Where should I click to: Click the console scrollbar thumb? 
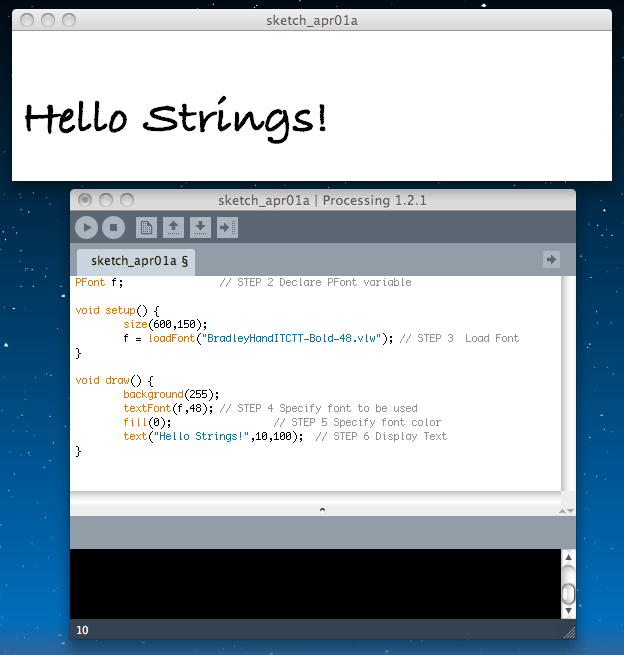point(568,593)
